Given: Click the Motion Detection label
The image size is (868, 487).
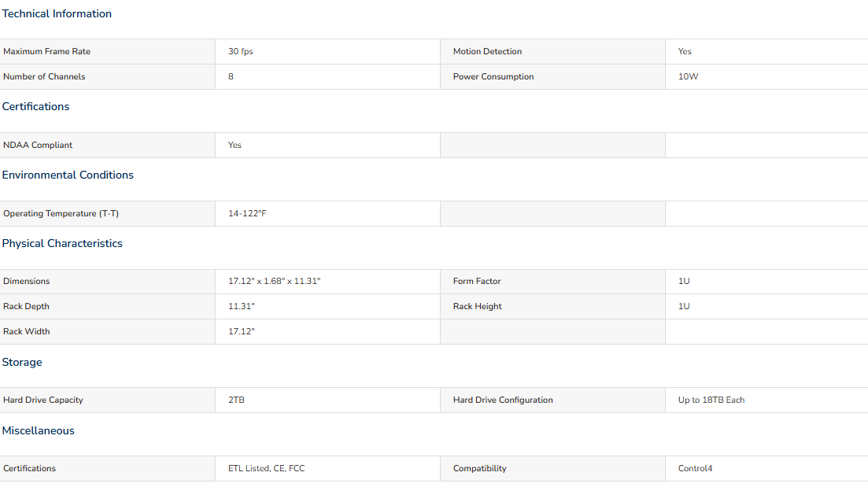Looking at the screenshot, I should click(487, 51).
